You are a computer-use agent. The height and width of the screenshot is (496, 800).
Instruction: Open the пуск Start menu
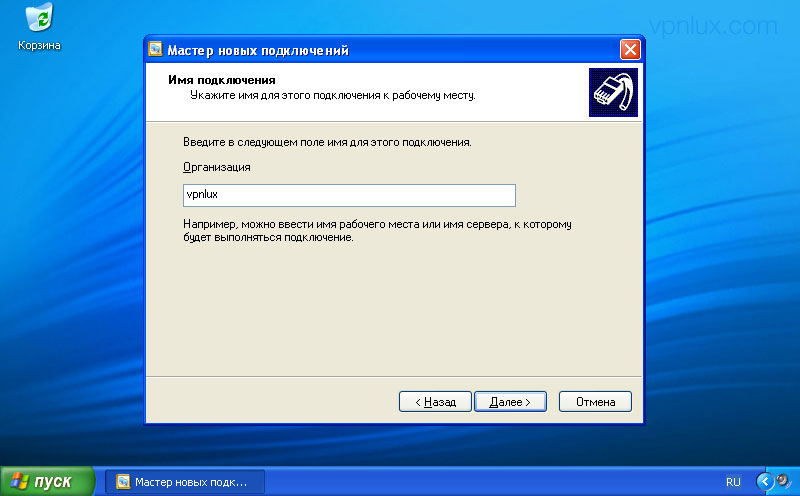47,481
